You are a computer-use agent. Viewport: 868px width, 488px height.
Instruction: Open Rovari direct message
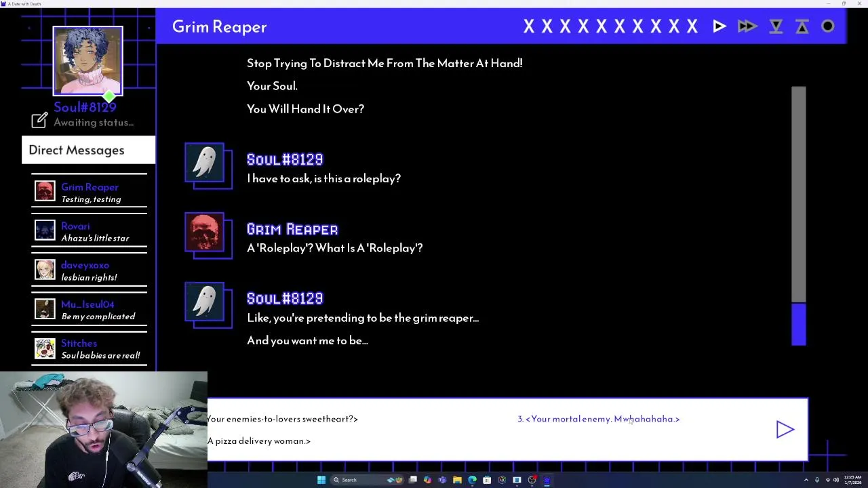(x=90, y=231)
